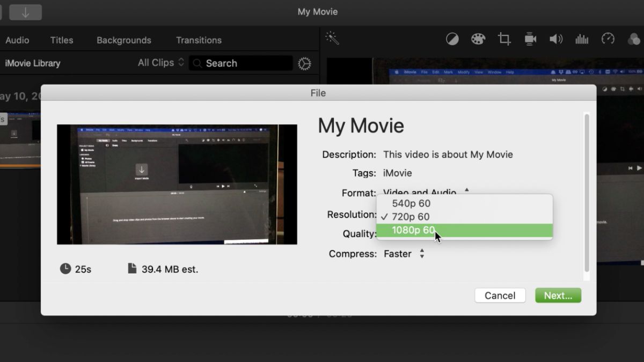Open the color balance tool
Viewport: 644px width, 362px height.
pyautogui.click(x=452, y=39)
